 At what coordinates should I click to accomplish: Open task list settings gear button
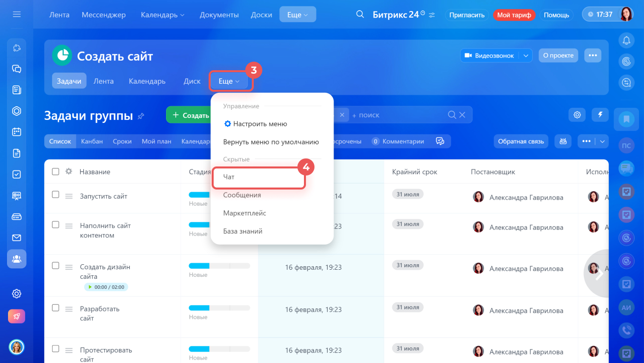point(577,115)
